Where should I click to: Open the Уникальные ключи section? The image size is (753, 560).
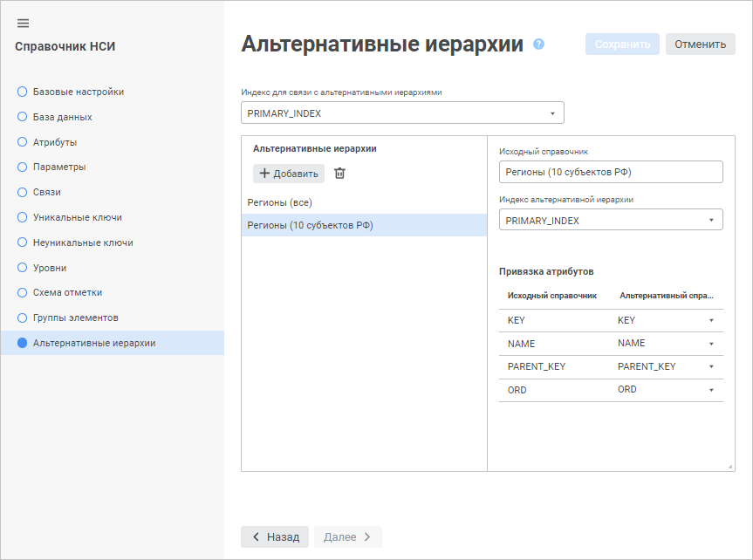[x=77, y=217]
